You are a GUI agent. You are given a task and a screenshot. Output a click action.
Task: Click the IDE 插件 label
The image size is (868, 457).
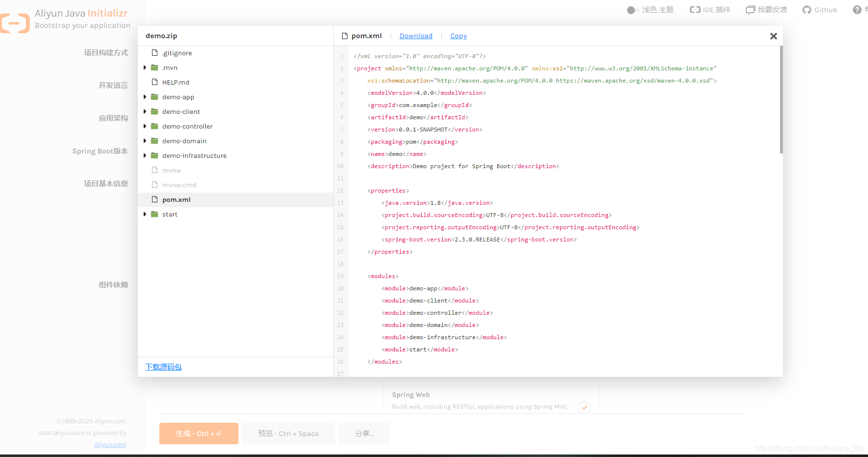[x=716, y=10]
